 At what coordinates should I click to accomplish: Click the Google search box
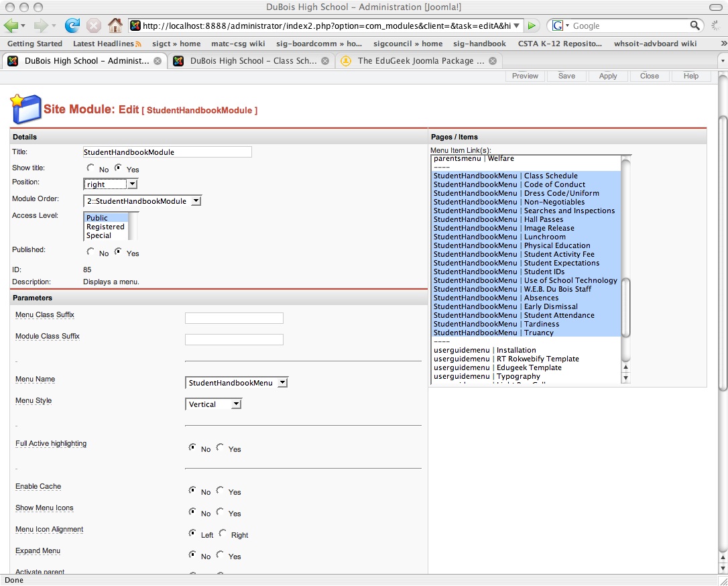pyautogui.click(x=630, y=25)
